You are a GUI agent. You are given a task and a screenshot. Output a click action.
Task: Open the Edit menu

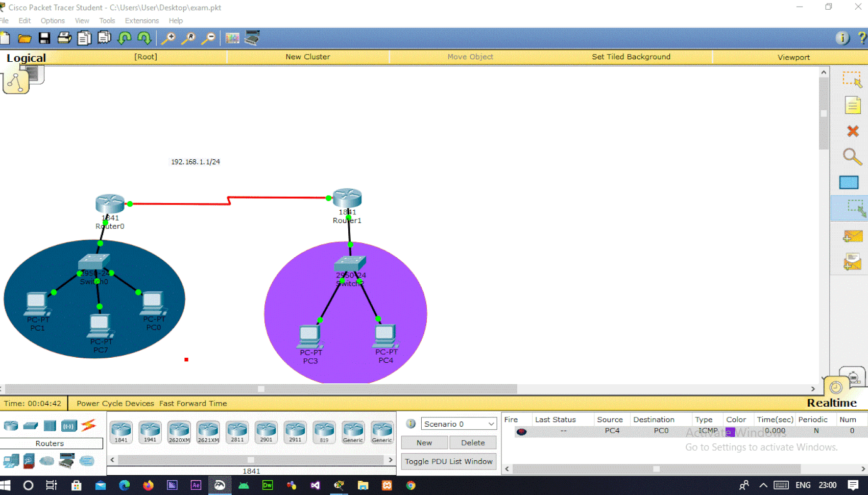pos(25,21)
